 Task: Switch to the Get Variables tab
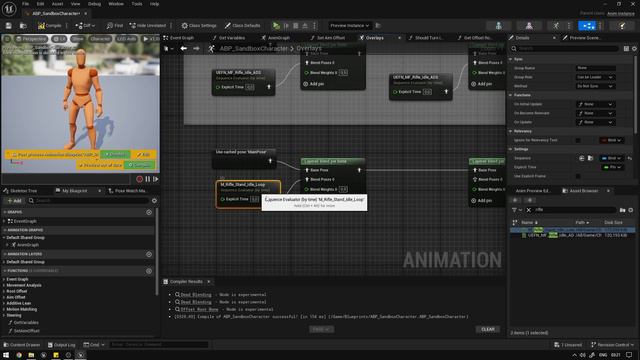[x=231, y=38]
